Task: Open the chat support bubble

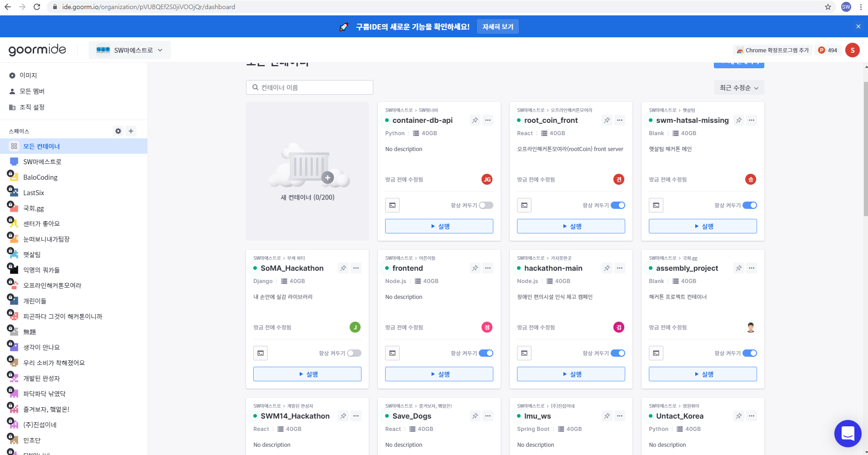Action: tap(847, 433)
